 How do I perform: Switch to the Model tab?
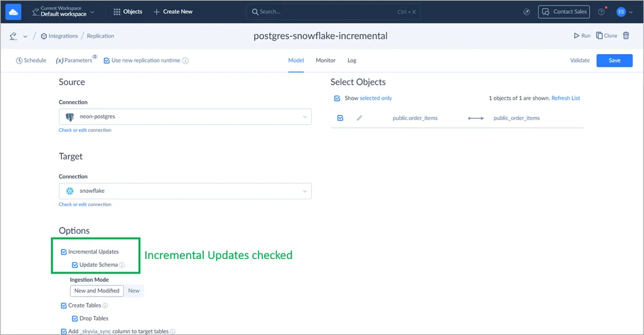coord(296,60)
